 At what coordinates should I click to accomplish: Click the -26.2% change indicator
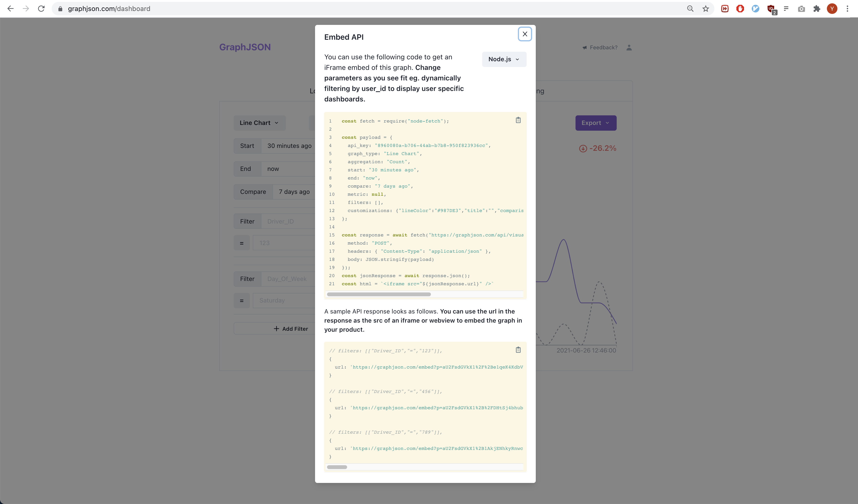598,148
